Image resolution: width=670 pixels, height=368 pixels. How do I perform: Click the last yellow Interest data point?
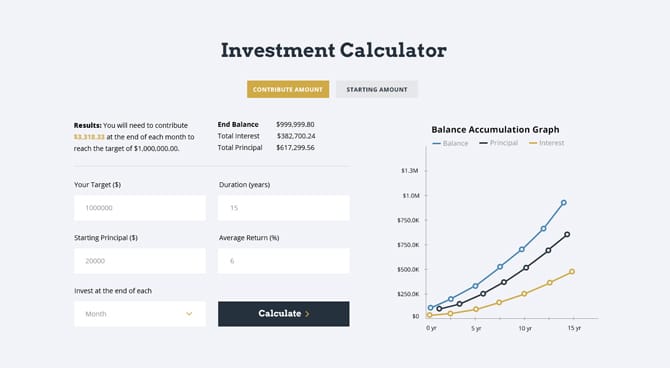point(572,271)
